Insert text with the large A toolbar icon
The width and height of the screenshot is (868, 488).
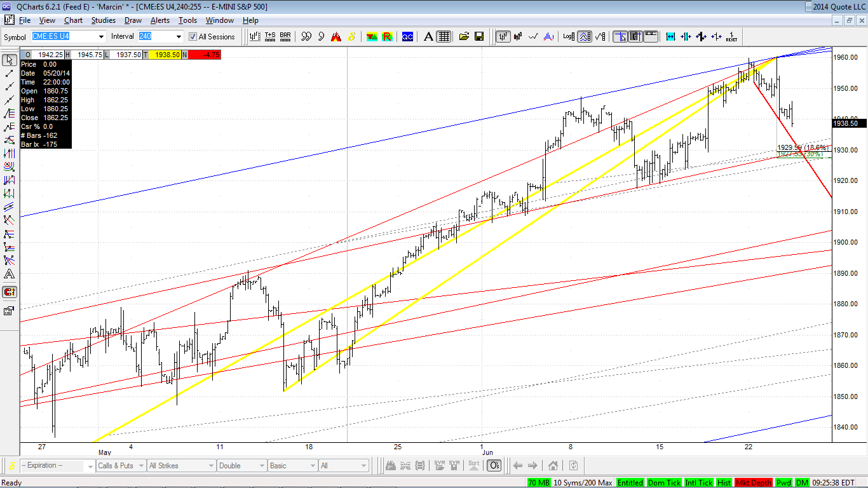(428, 36)
